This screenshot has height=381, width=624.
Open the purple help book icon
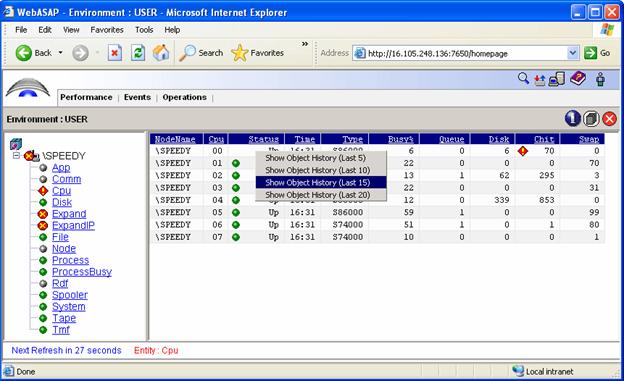578,78
